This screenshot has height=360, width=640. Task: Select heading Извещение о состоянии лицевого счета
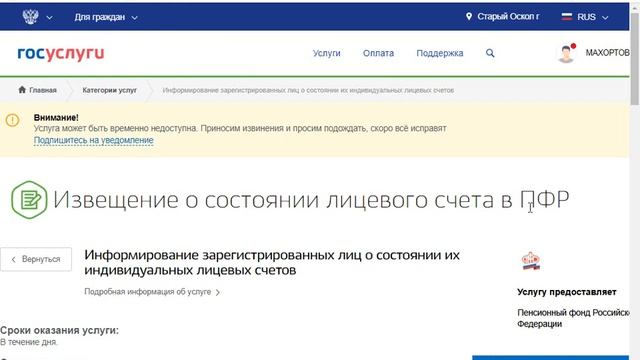point(311,200)
